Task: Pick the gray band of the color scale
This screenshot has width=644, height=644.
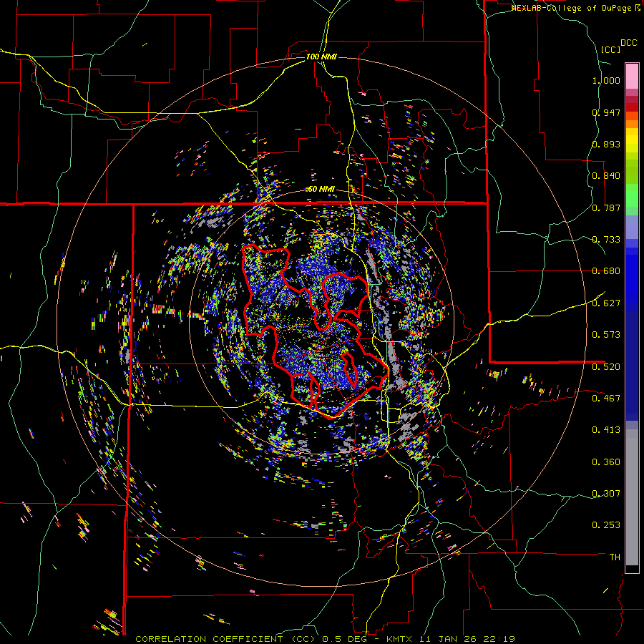Action: (x=632, y=497)
